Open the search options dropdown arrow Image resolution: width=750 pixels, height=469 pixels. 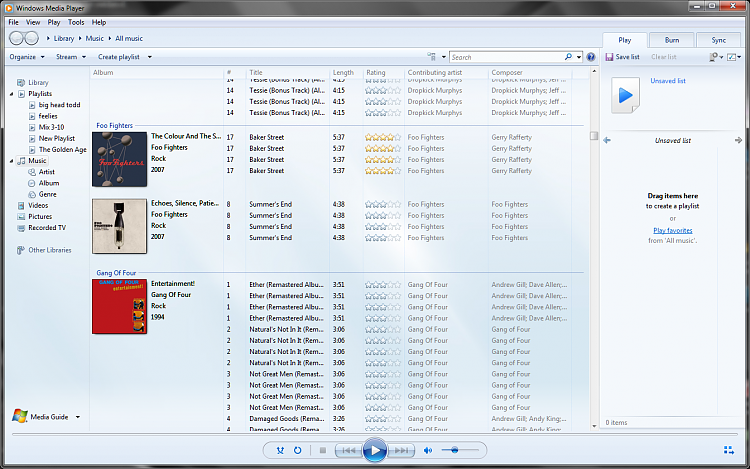579,57
